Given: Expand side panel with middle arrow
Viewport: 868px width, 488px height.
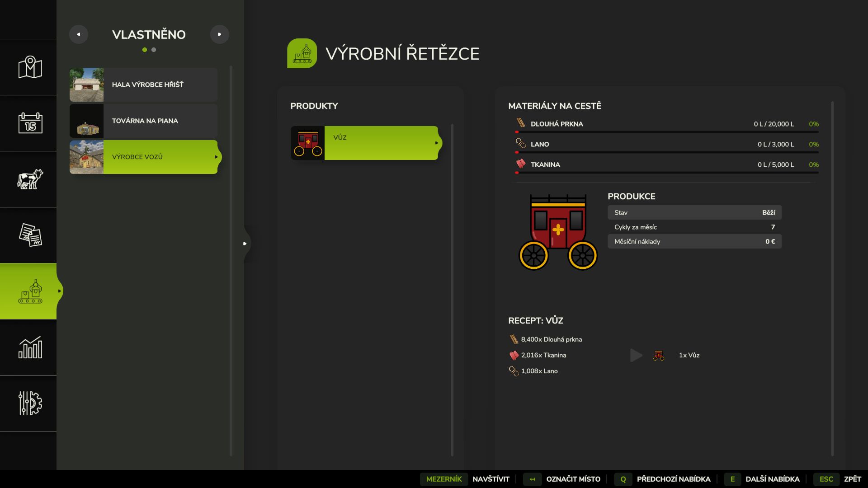Looking at the screenshot, I should coord(245,244).
